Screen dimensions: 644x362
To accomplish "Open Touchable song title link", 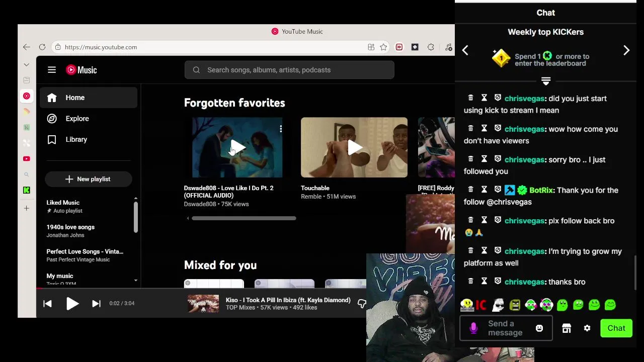I will pos(315,188).
